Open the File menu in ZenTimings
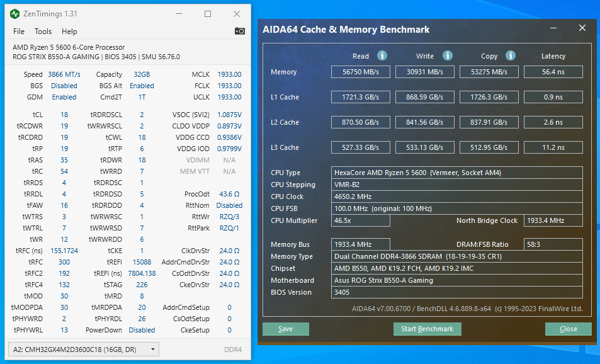600x364 pixels. (x=19, y=31)
